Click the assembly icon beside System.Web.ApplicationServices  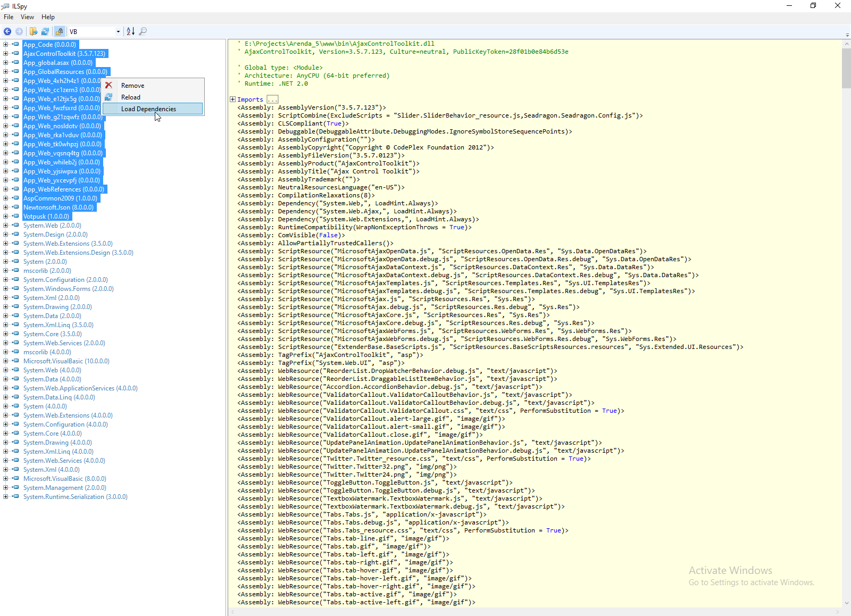15,388
